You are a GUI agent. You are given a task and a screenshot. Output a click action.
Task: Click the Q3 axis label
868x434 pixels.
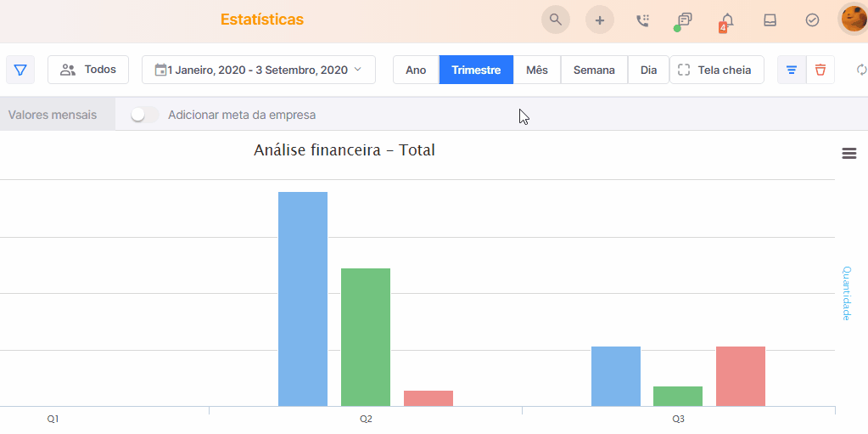(x=678, y=419)
